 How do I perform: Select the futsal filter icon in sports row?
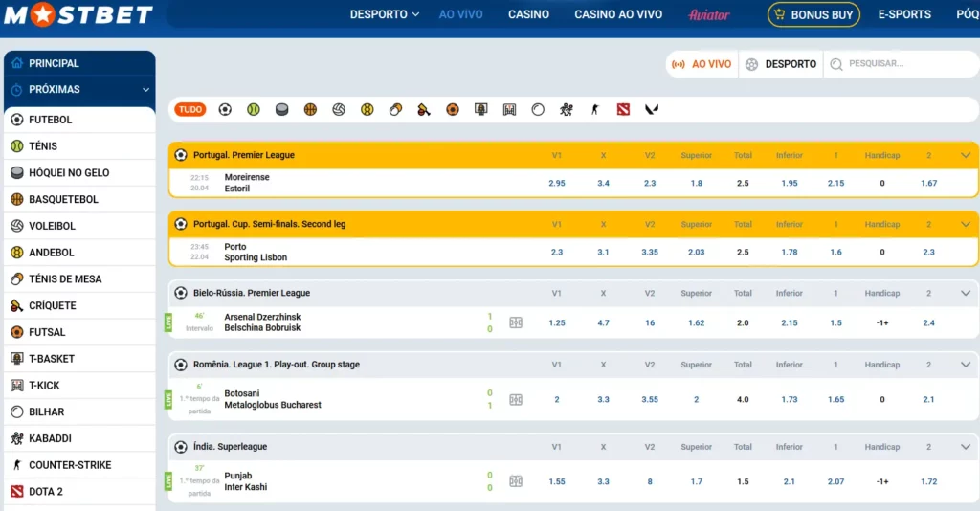coord(453,110)
